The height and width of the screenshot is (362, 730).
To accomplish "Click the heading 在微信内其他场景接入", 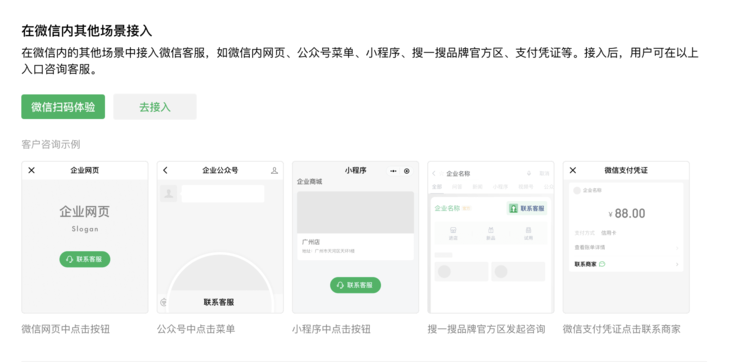I will pos(87,31).
